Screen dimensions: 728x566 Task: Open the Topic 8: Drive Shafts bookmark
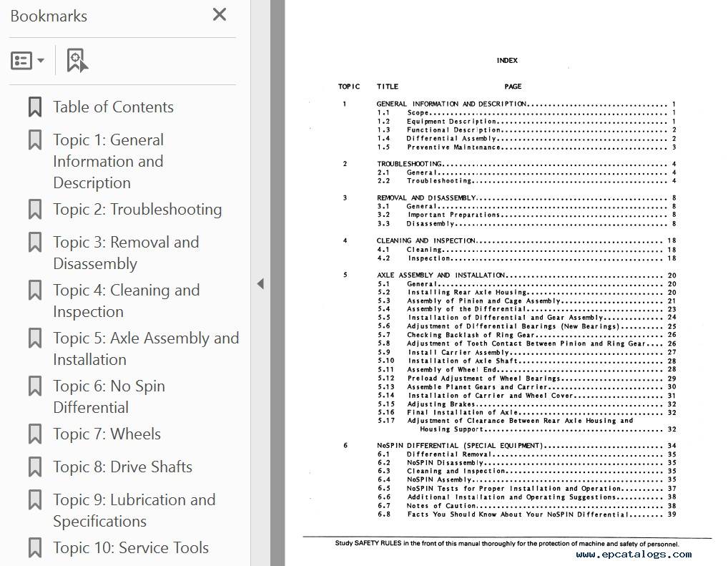point(122,467)
